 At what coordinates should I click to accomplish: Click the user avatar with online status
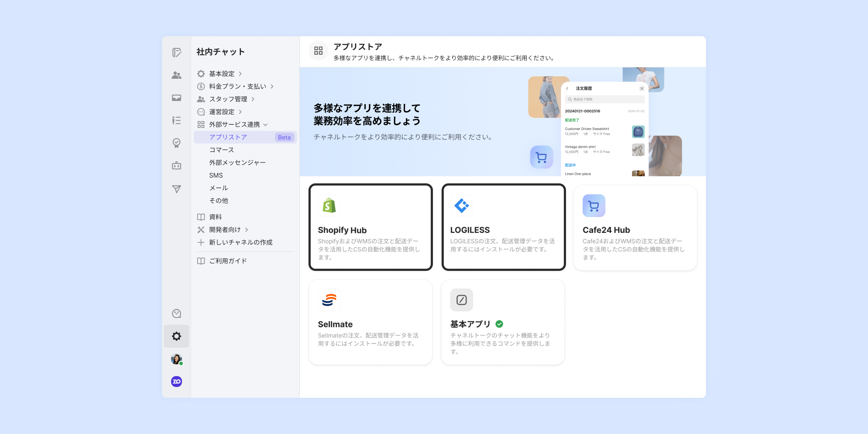pos(176,359)
